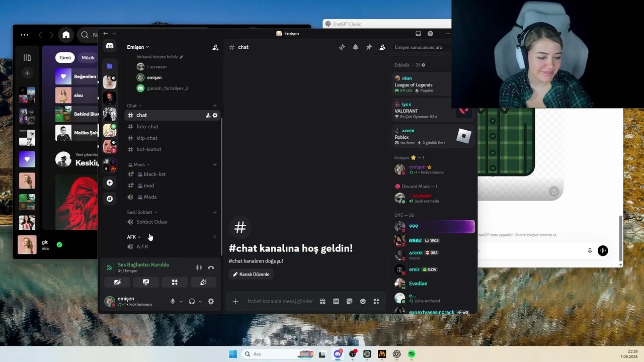Start an activity in voice panel
This screenshot has height=362, width=644.
[x=175, y=282]
